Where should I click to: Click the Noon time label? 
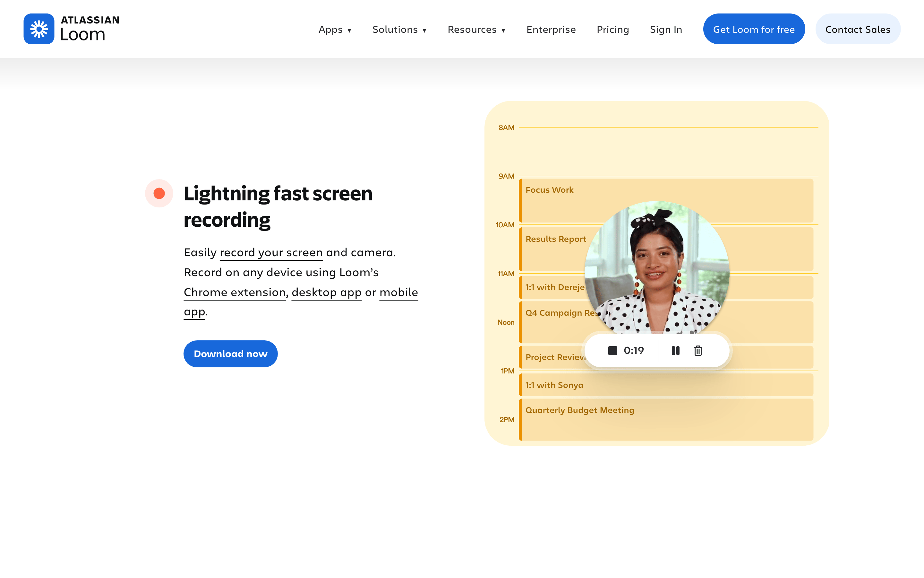506,322
